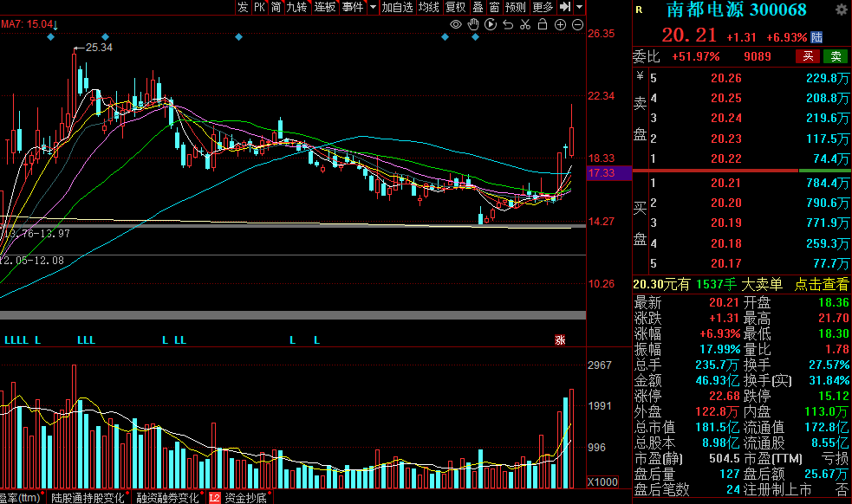
Task: Open the 更多 more menu
Action: (543, 7)
